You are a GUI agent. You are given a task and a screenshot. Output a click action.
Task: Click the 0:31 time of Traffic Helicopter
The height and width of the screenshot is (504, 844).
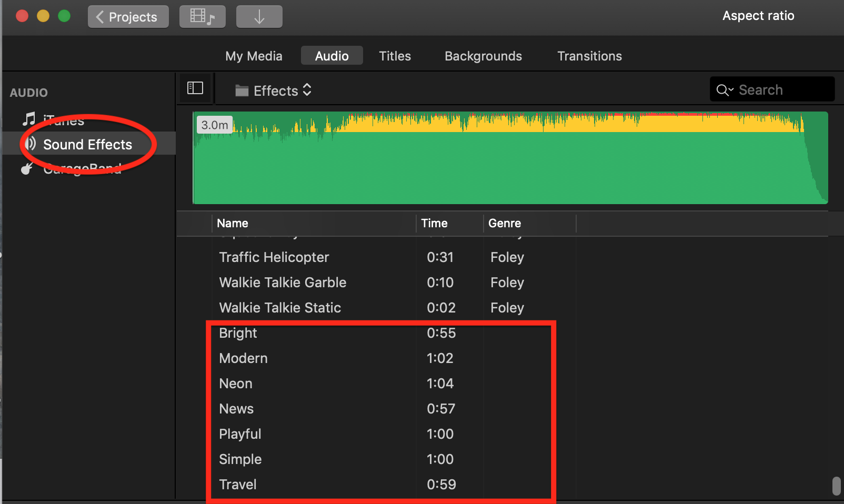[440, 257]
